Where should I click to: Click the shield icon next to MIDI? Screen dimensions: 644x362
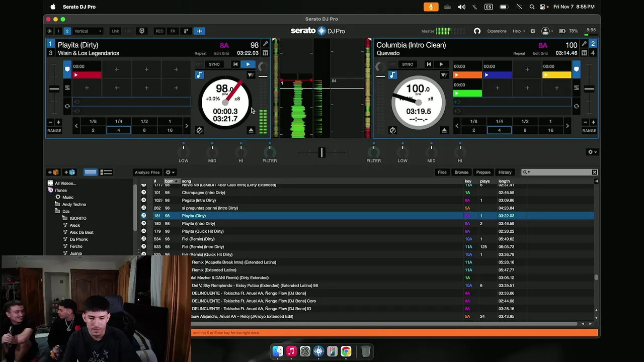pyautogui.click(x=142, y=31)
